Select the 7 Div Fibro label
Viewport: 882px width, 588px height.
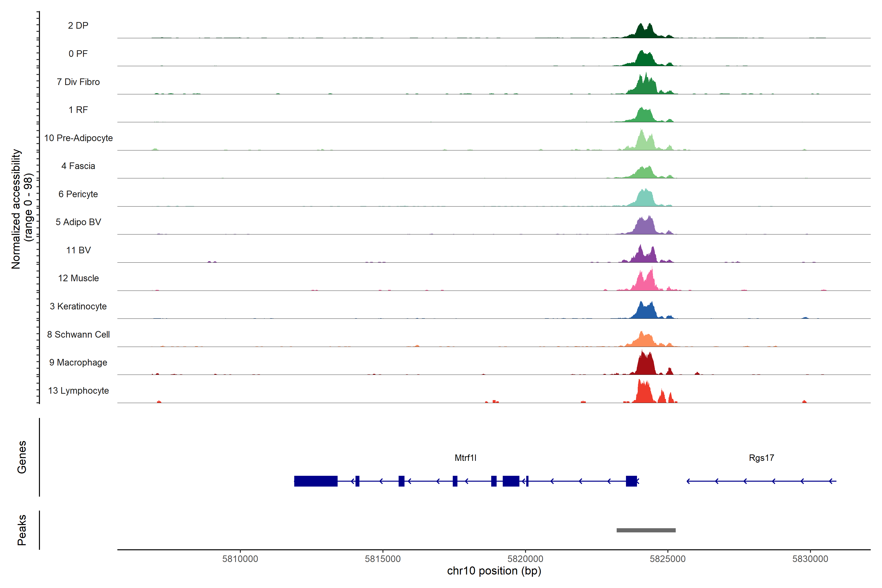tap(78, 82)
